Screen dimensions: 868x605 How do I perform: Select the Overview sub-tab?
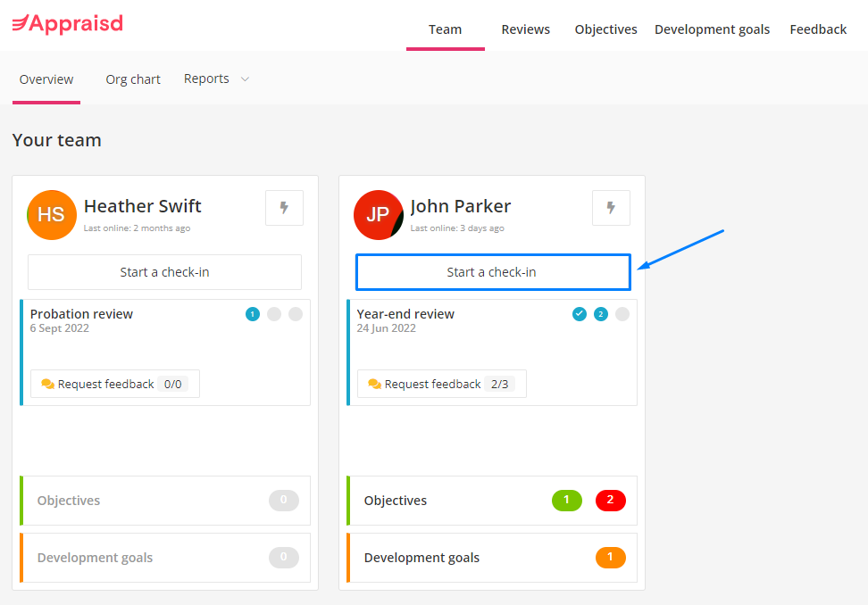point(46,79)
